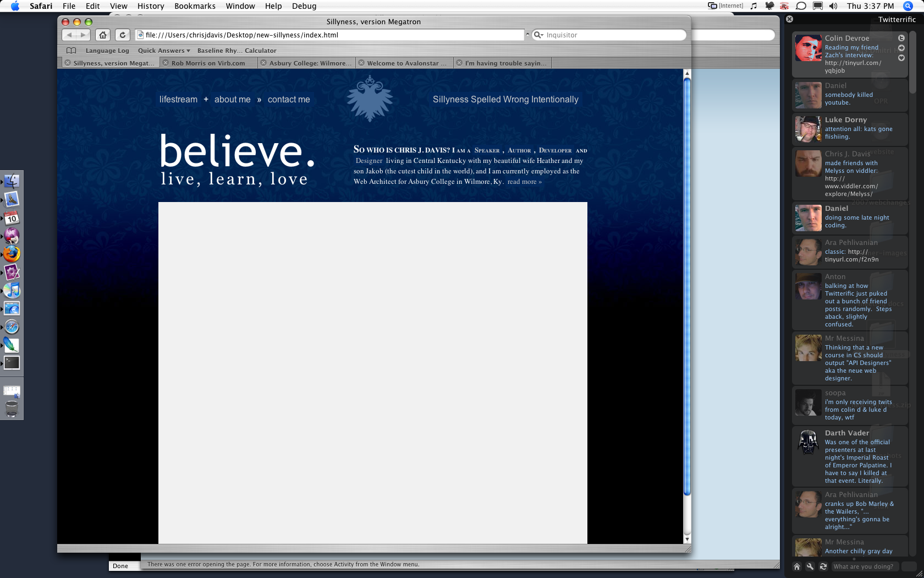The height and width of the screenshot is (578, 924).
Task: Open the Internet network location menu
Action: [x=725, y=6]
